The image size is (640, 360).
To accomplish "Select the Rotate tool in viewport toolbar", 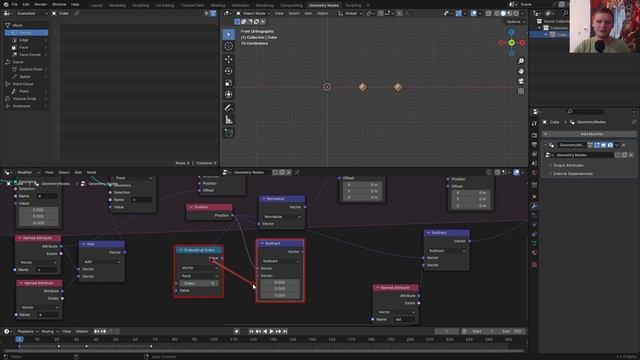I will (229, 71).
